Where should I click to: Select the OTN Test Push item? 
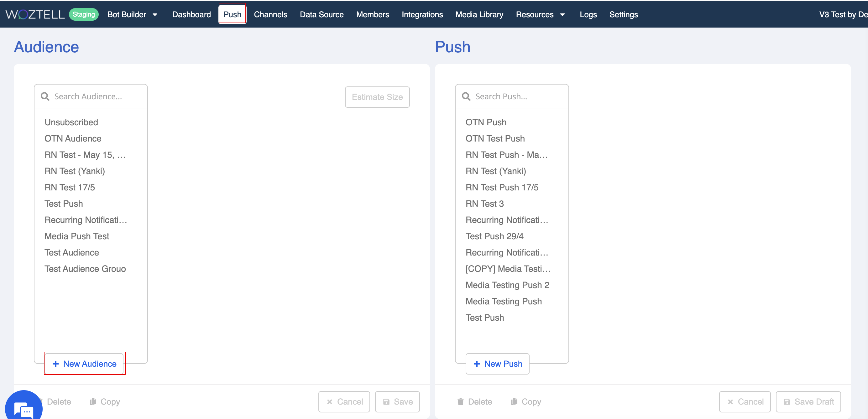pos(495,138)
